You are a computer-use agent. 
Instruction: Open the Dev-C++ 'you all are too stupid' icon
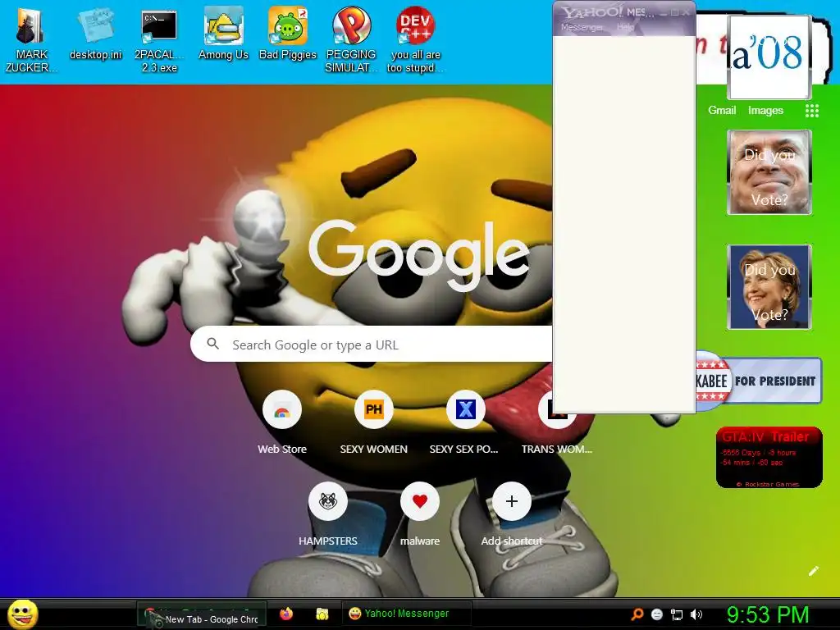point(415,40)
